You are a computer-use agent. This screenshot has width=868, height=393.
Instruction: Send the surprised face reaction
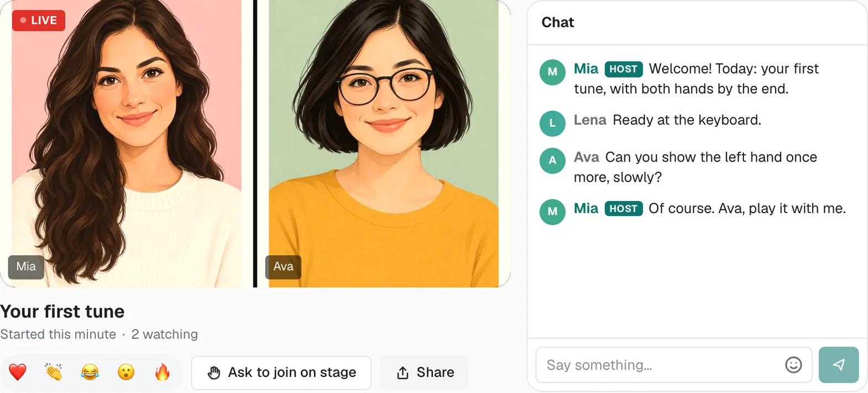coord(126,372)
